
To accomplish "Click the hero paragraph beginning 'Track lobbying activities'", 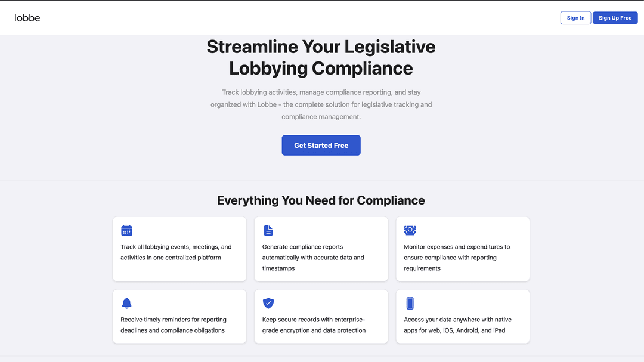I will 321,104.
